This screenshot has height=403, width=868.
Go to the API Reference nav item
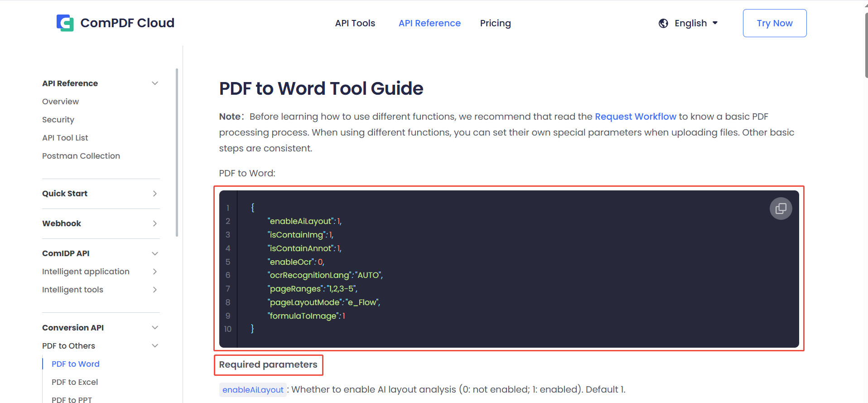[x=429, y=23]
